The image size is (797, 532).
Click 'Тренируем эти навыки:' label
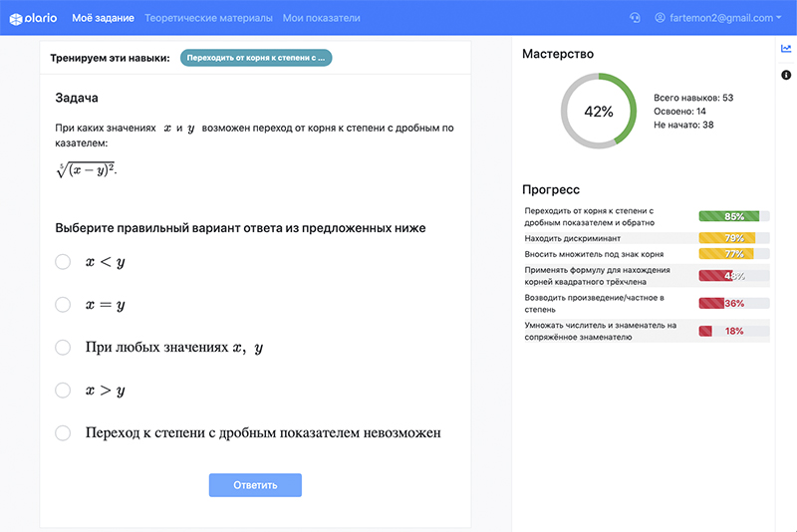(x=110, y=58)
